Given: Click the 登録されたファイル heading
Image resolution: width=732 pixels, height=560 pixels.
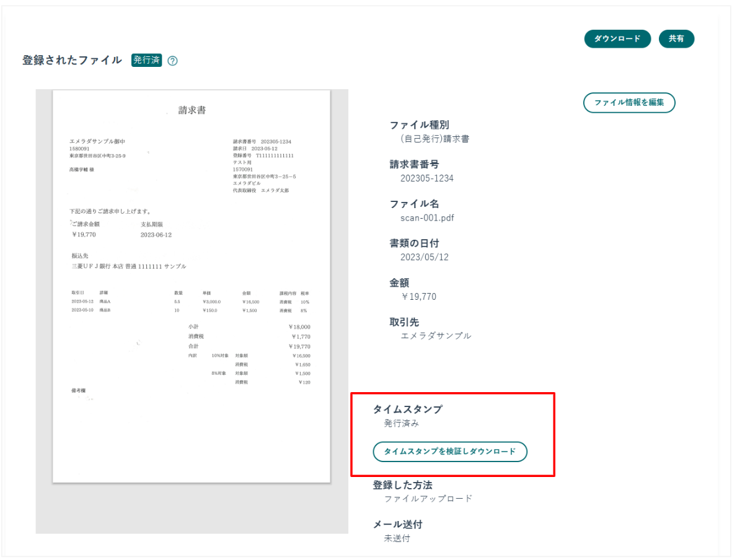Looking at the screenshot, I should [72, 60].
